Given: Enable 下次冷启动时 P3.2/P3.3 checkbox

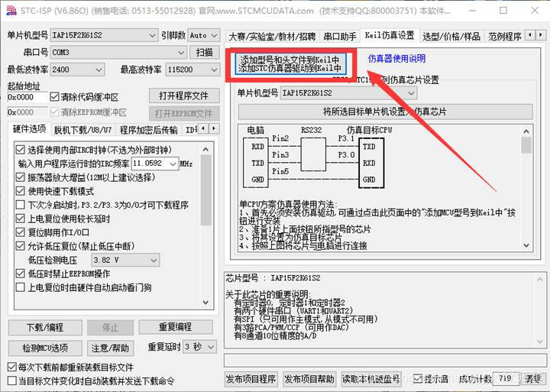Looking at the screenshot, I should 21,205.
